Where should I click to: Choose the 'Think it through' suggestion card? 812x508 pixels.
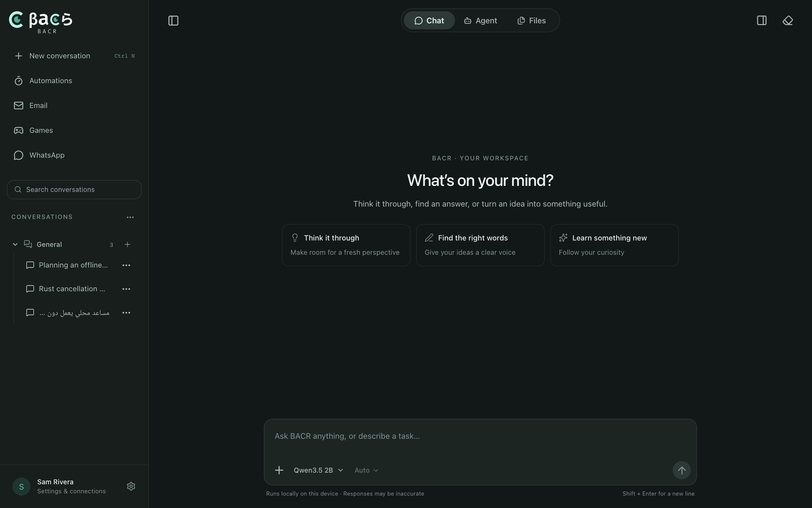(x=346, y=245)
